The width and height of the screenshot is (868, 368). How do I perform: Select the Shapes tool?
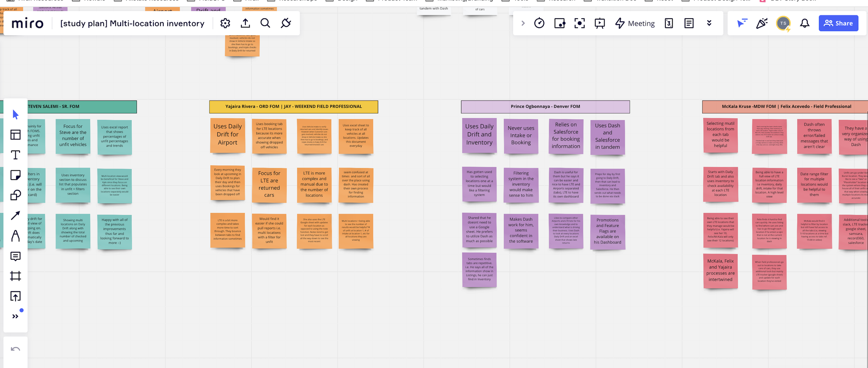(x=16, y=195)
